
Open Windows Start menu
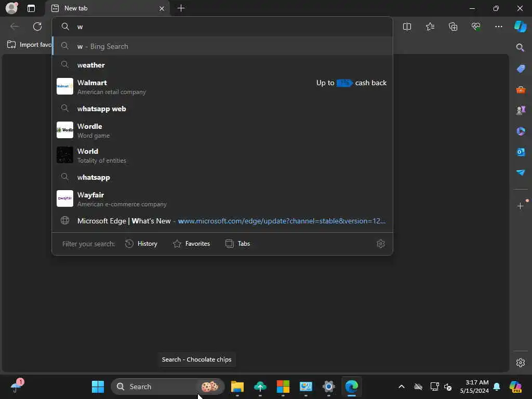click(x=98, y=387)
